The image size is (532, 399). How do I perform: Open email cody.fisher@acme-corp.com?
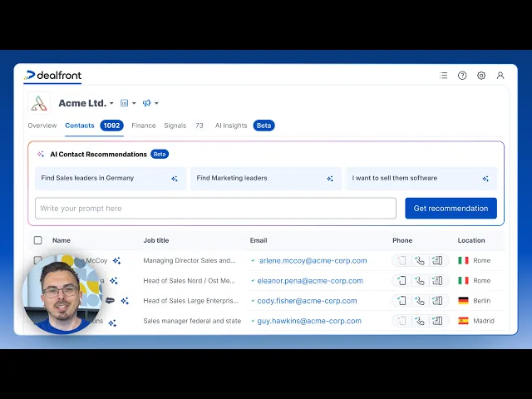click(307, 301)
